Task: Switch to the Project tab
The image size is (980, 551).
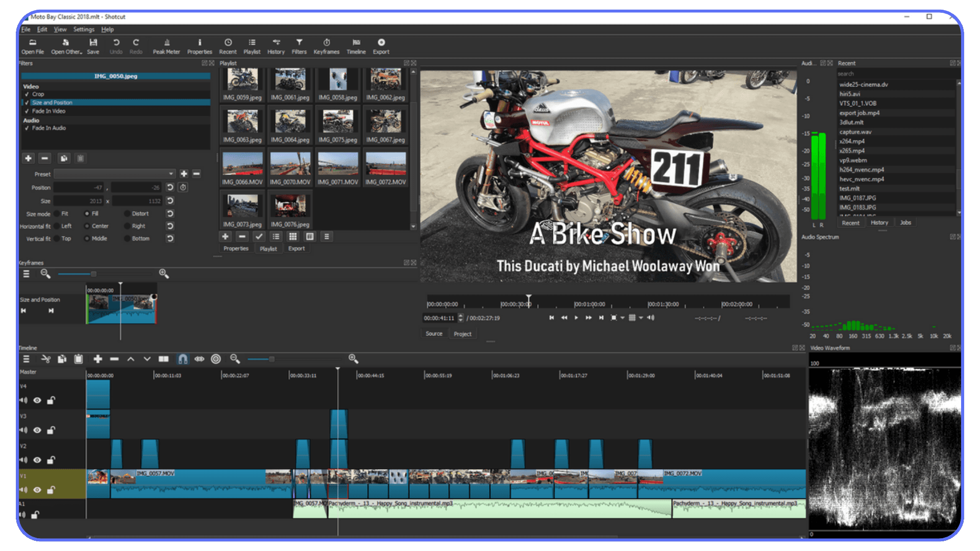Action: click(x=462, y=334)
